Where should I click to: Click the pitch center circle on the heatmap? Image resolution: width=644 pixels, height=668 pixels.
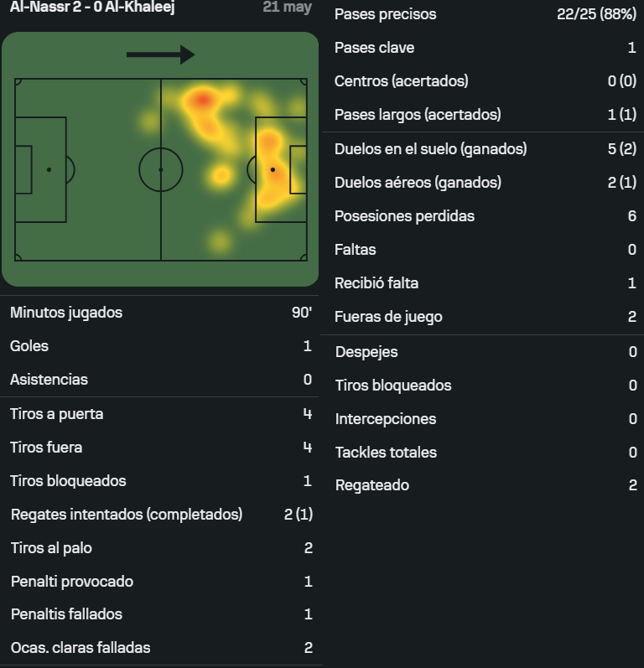[x=161, y=169]
